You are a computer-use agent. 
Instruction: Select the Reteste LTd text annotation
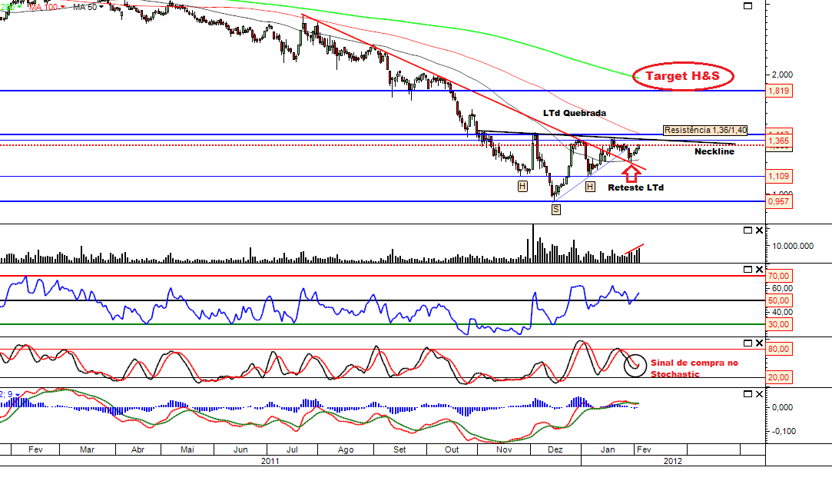(635, 187)
